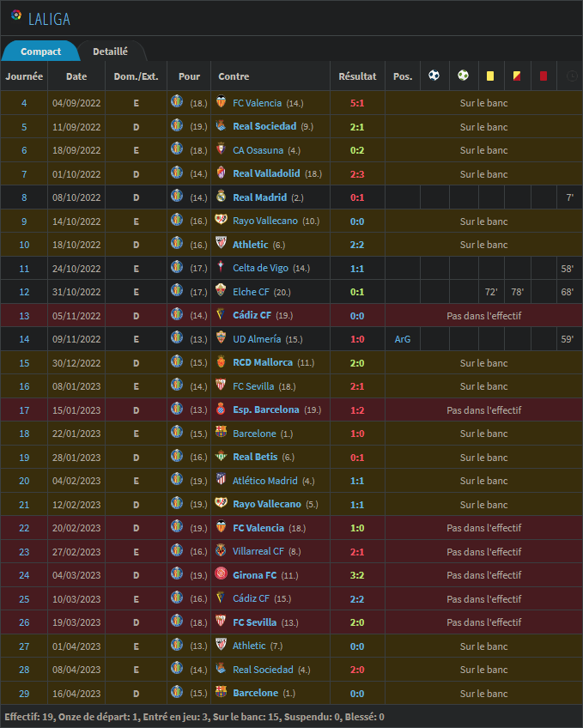Click the 3:2 result against Girona
This screenshot has width=583, height=728.
pos(357,575)
